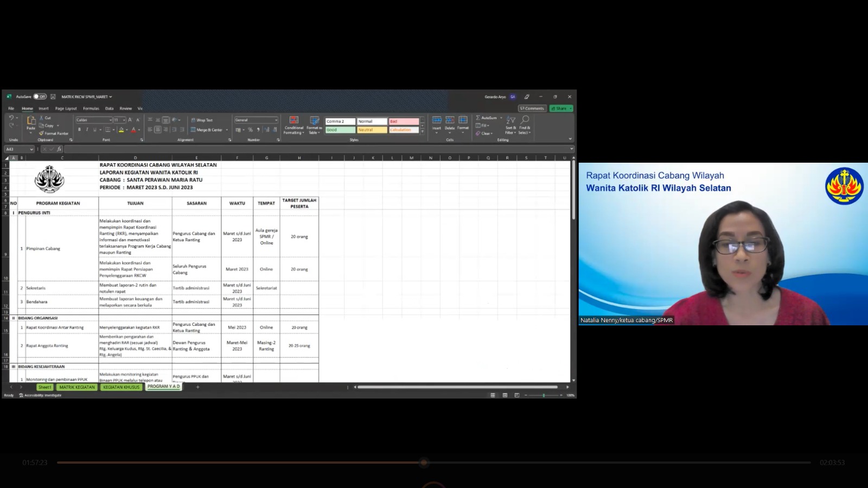Image resolution: width=868 pixels, height=488 pixels.
Task: Open the Formulas ribbon tab
Action: click(91, 108)
